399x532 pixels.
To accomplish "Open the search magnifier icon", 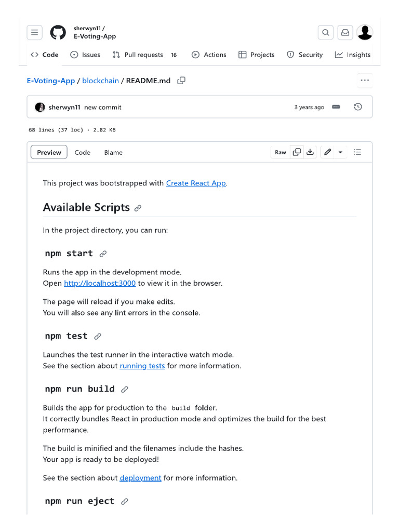I will (x=326, y=33).
